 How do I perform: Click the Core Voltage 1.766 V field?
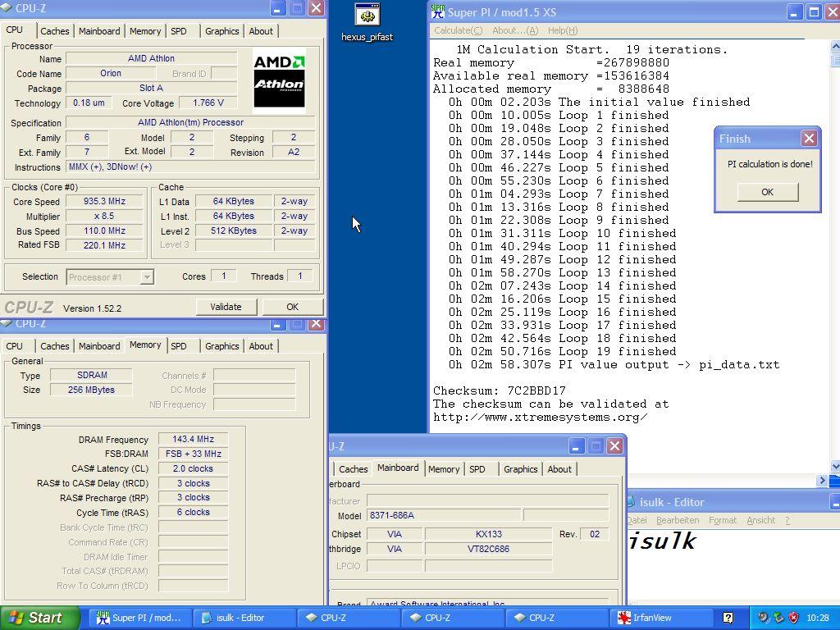tap(208, 103)
